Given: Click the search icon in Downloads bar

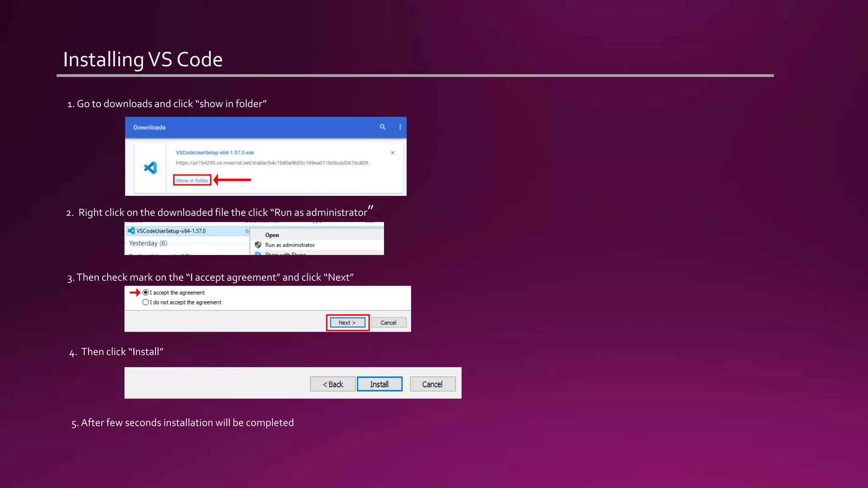Looking at the screenshot, I should point(382,127).
